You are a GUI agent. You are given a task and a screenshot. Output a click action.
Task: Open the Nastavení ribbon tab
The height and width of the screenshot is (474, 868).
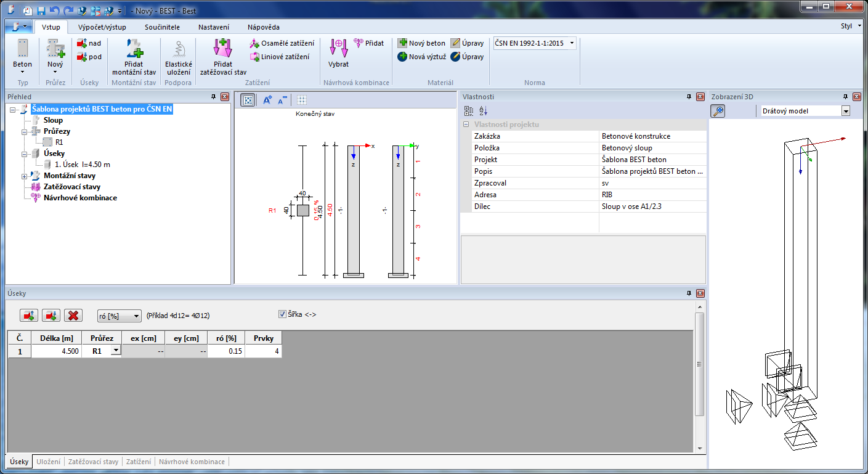[x=214, y=27]
